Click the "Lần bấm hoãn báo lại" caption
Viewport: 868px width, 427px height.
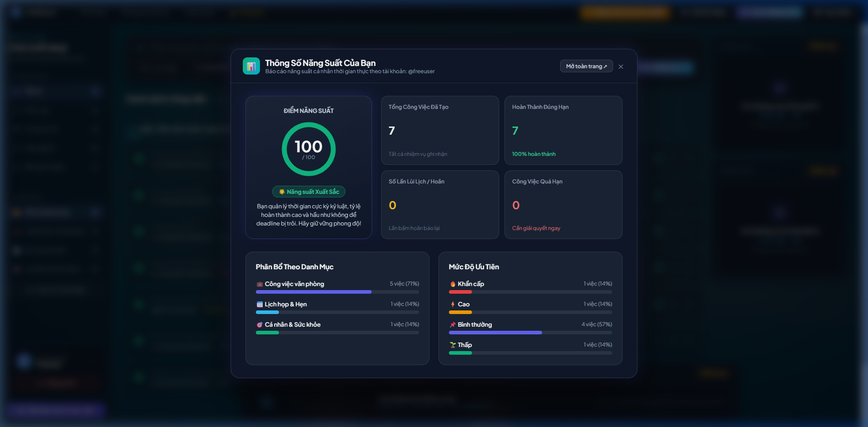point(414,228)
